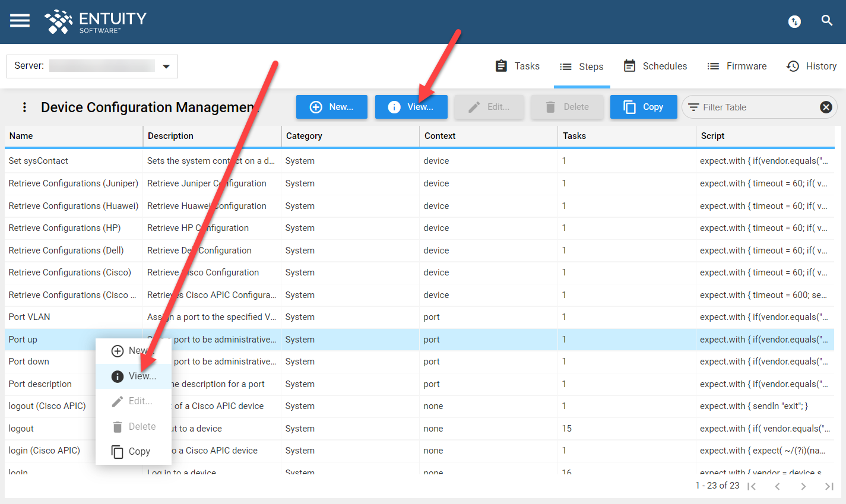Clear the Filter Table field with the X

(x=826, y=107)
